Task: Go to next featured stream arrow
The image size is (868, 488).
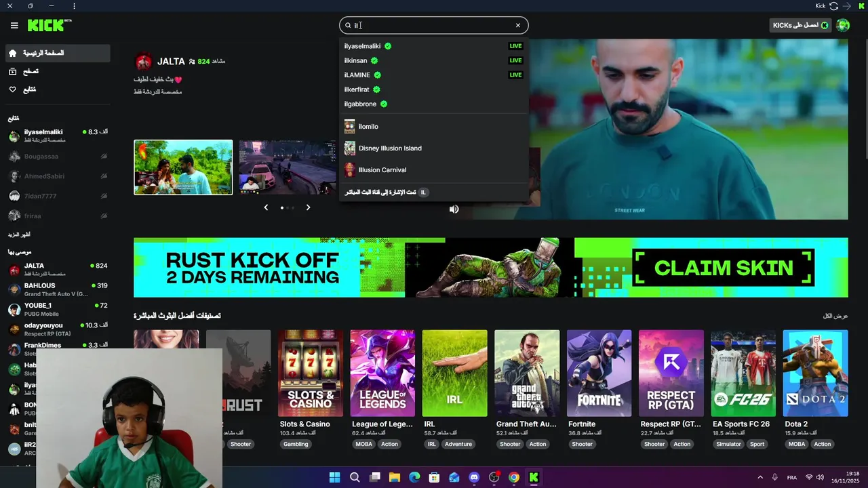Action: coord(308,207)
